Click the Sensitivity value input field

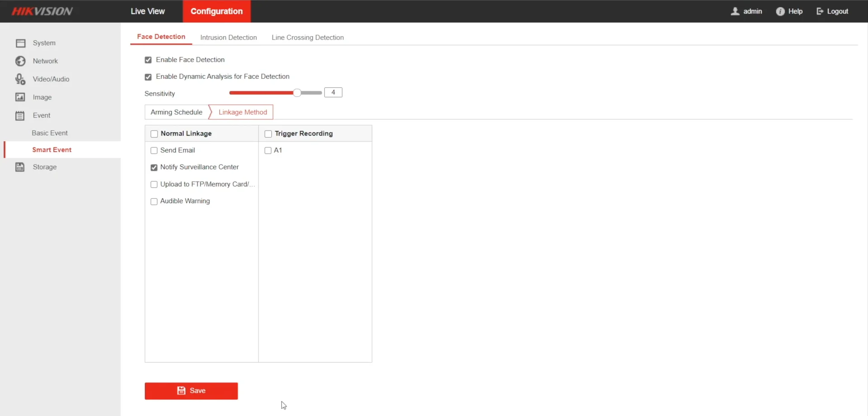point(333,92)
